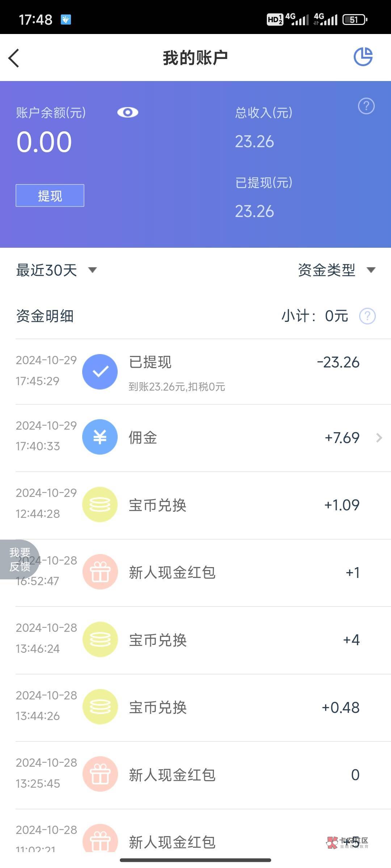Tap the gift icon for 13:25:45 red packet
The width and height of the screenshot is (391, 868).
tap(100, 774)
